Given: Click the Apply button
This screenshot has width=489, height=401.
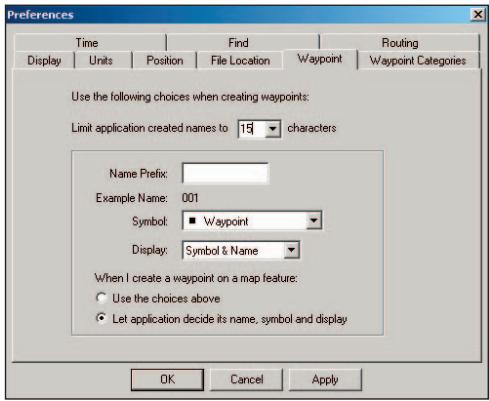Looking at the screenshot, I should (325, 379).
